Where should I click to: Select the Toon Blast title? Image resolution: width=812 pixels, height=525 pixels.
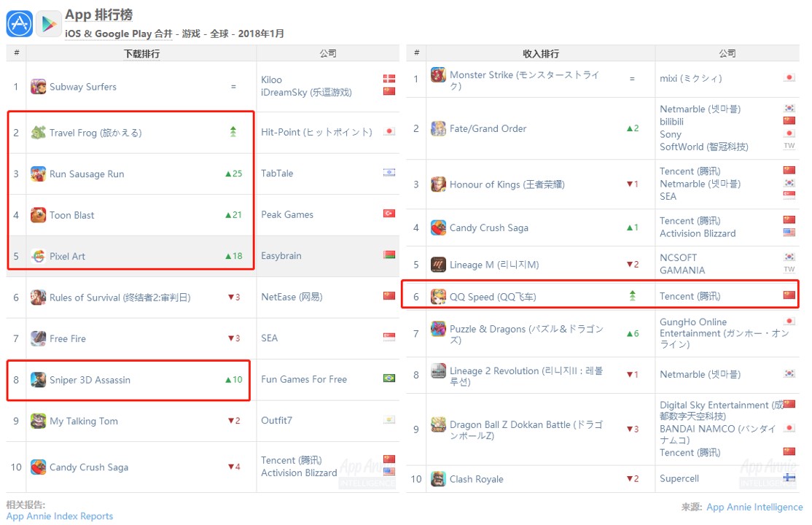tap(71, 215)
